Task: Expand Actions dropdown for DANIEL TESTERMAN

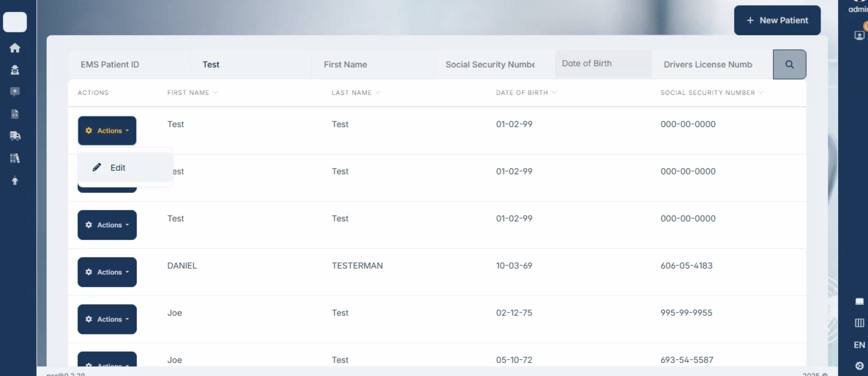Action: (107, 272)
